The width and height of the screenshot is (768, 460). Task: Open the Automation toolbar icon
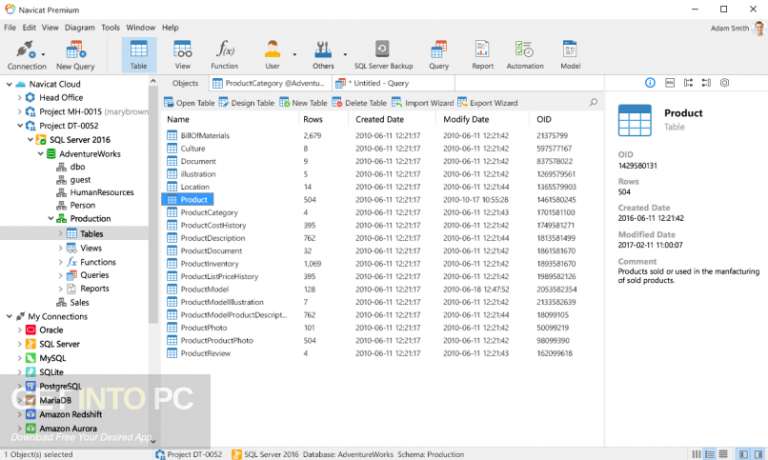point(525,55)
